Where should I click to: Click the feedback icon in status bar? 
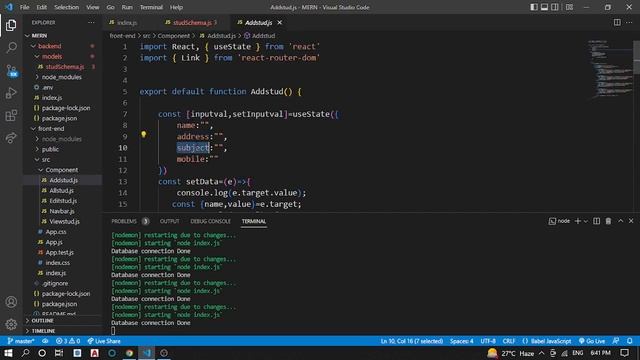(x=616, y=341)
